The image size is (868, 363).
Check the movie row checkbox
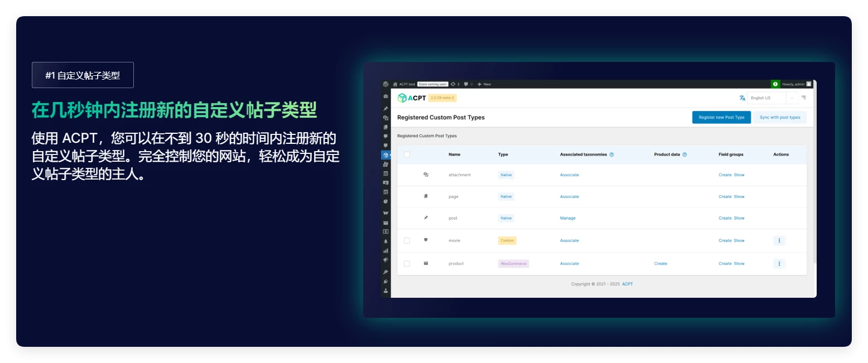coord(407,240)
